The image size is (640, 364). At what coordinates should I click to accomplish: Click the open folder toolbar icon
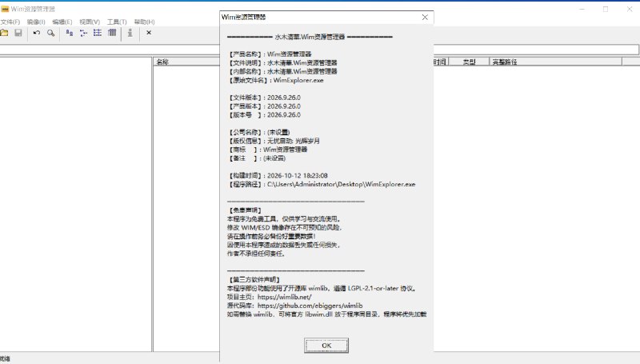coord(5,33)
